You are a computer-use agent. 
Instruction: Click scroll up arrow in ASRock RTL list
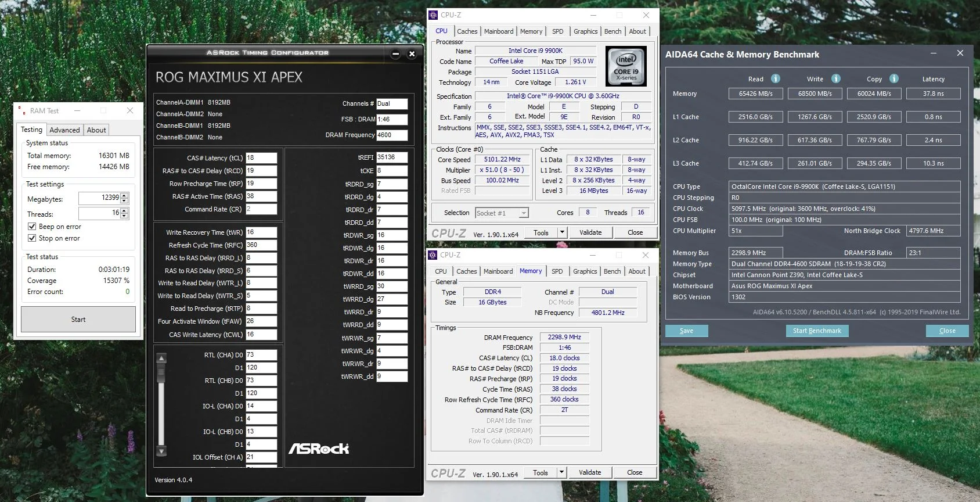coord(162,358)
